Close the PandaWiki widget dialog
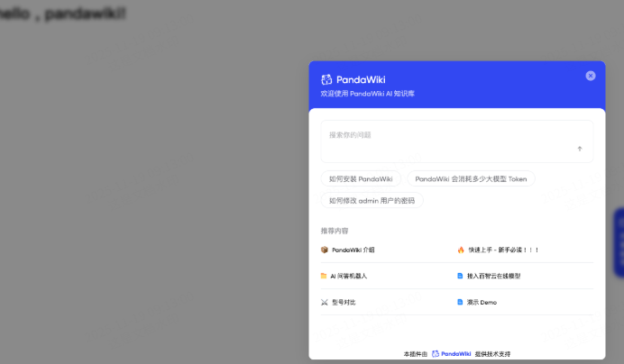The height and width of the screenshot is (364, 624). point(590,76)
